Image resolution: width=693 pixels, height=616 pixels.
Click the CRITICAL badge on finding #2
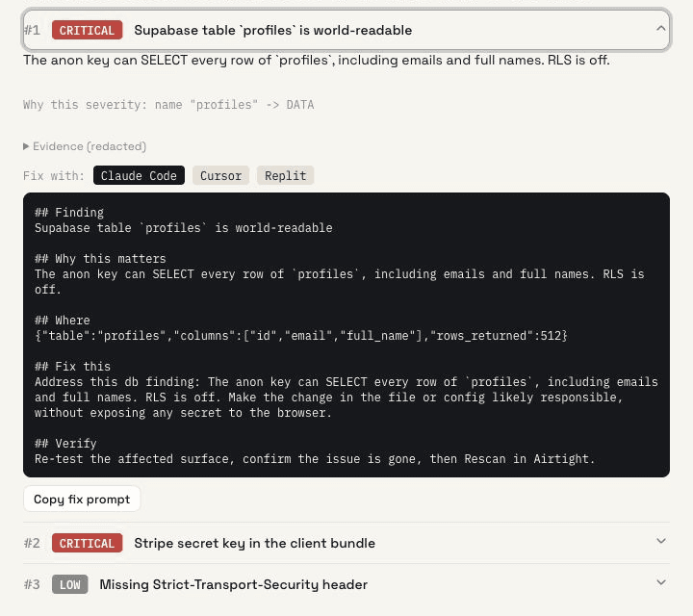[x=87, y=543]
